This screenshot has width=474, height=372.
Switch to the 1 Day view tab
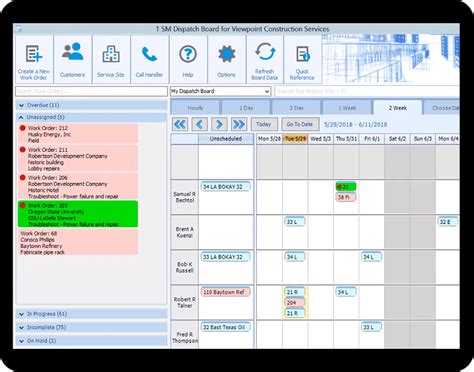click(246, 108)
